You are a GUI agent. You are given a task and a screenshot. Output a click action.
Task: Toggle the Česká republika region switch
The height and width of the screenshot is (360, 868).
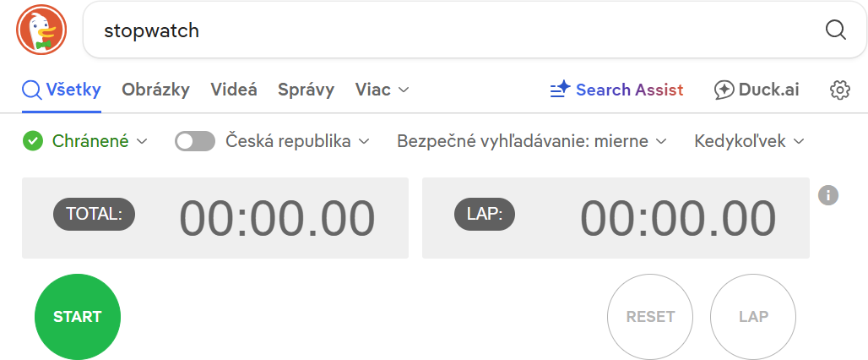(195, 141)
